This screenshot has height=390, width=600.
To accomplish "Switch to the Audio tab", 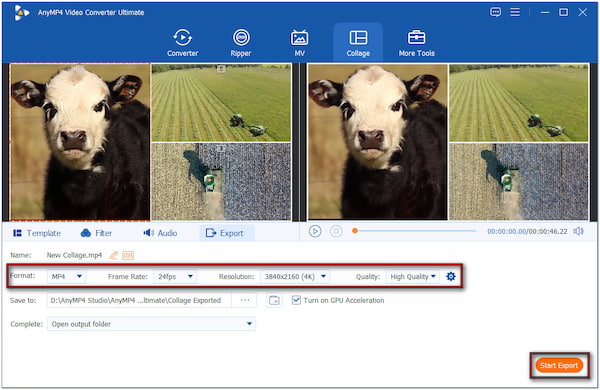I will tap(160, 233).
